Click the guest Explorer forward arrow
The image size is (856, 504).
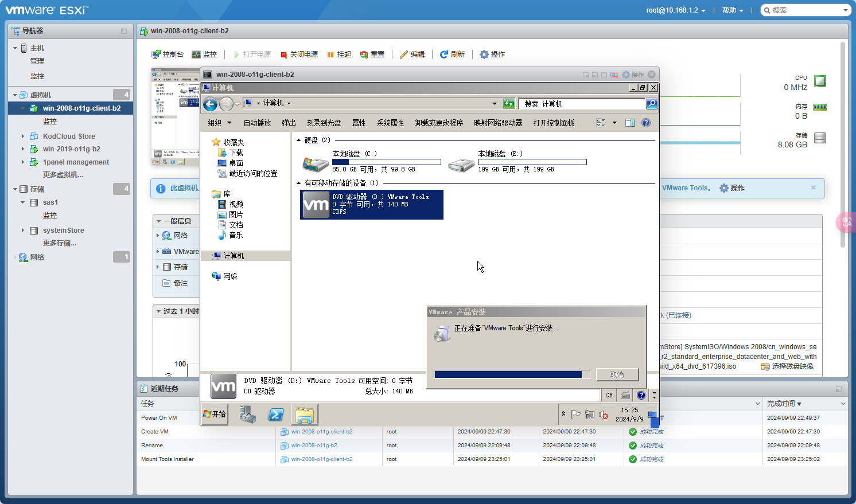pyautogui.click(x=227, y=104)
